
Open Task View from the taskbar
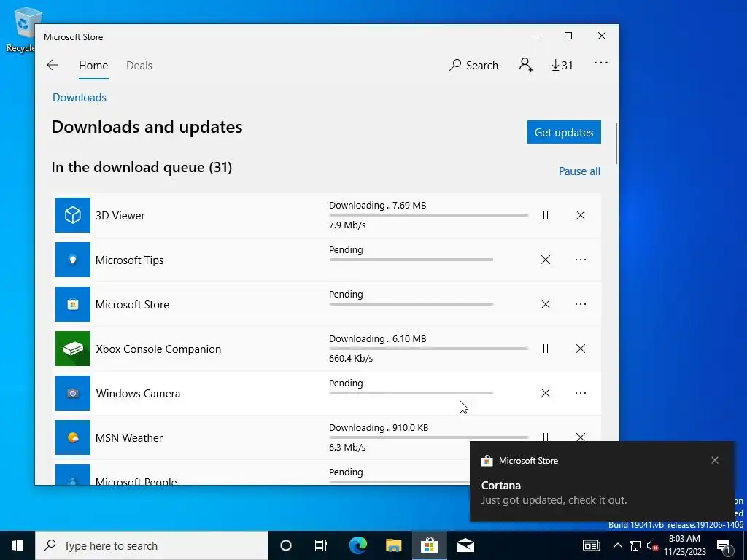point(321,545)
